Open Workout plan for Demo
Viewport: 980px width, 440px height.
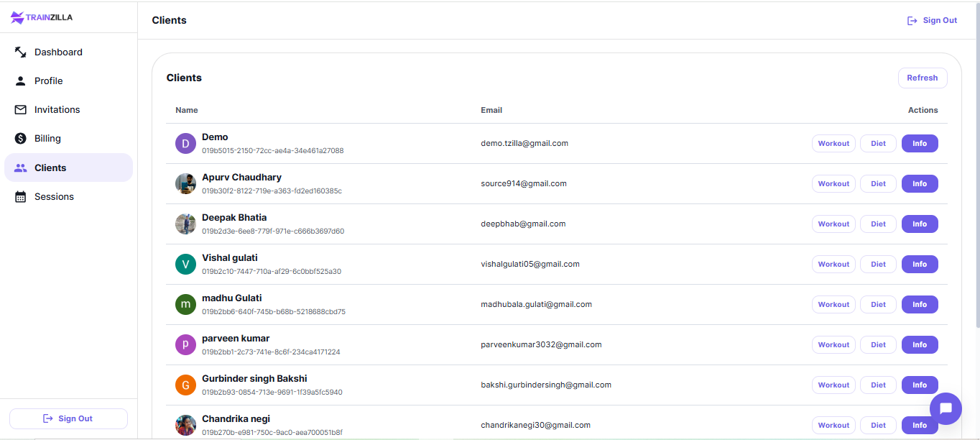833,143
